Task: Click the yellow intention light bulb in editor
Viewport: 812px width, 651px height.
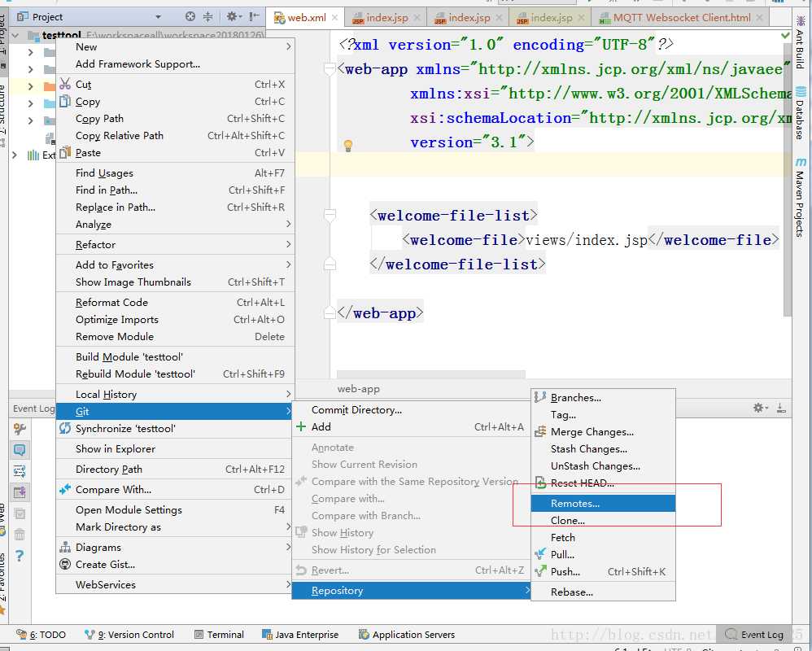Action: tap(348, 146)
